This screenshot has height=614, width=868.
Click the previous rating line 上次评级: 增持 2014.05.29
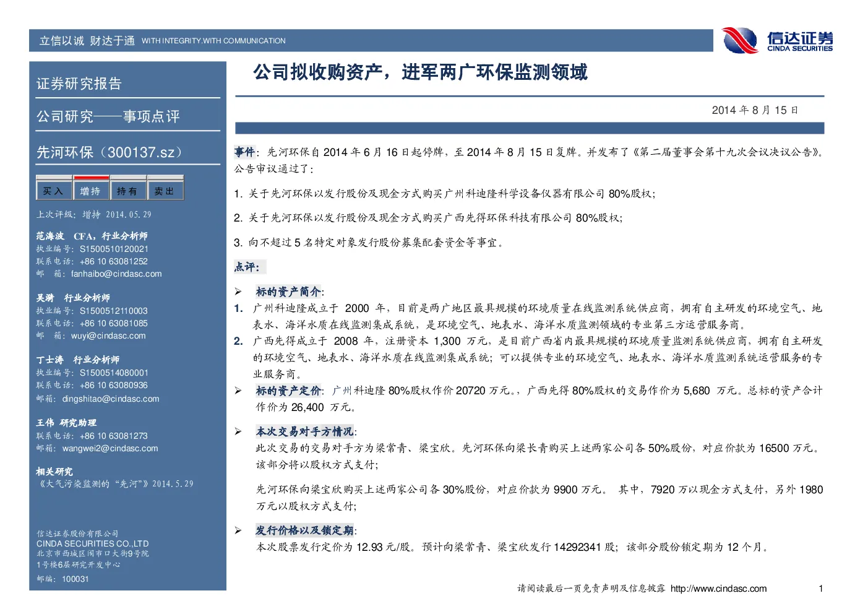93,214
